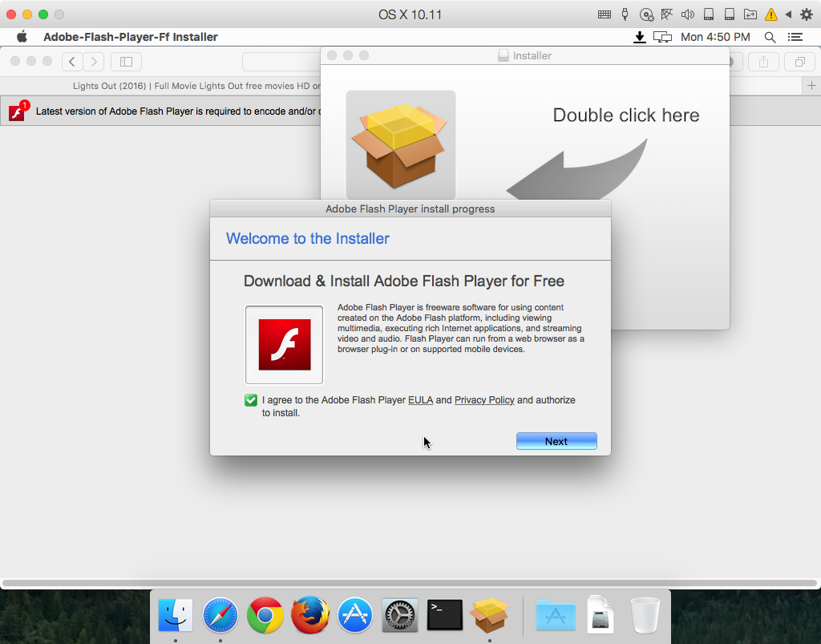
Task: Uncheck the EULA agreement checkbox
Action: pyautogui.click(x=251, y=400)
